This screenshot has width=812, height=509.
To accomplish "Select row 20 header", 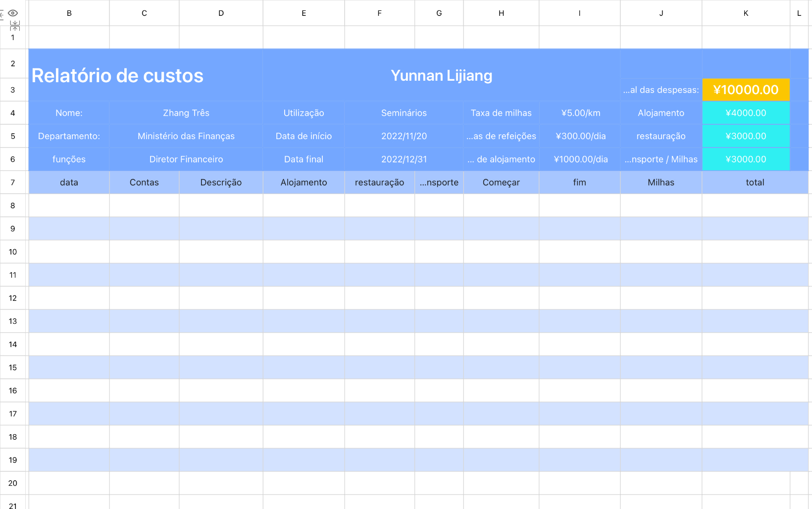I will tap(13, 483).
